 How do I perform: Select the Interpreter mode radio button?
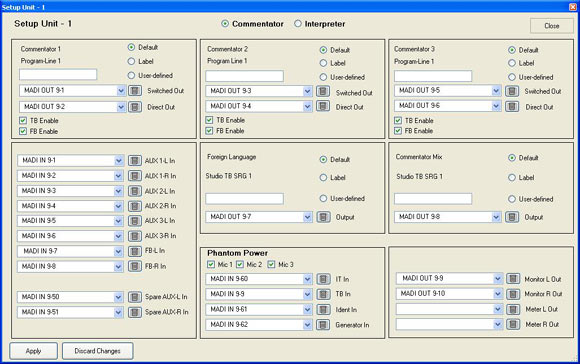(x=298, y=24)
